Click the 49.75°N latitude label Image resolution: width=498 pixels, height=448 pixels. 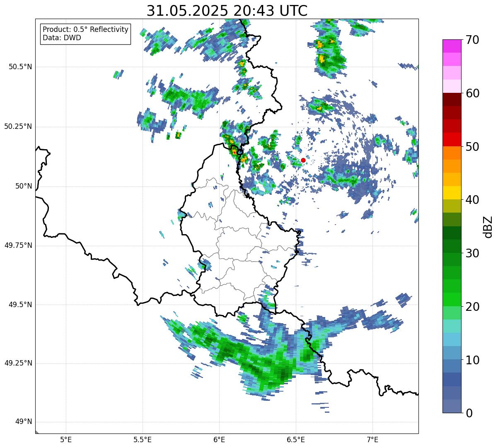coord(18,245)
